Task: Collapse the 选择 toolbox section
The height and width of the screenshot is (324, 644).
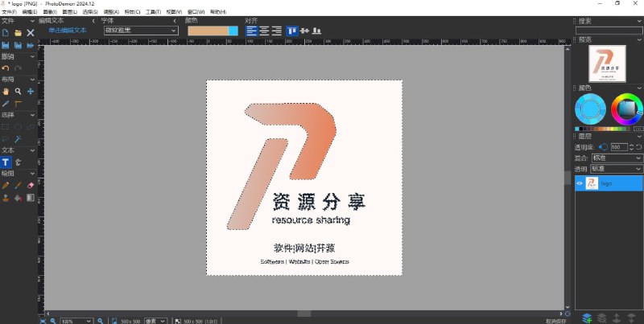Action: tap(32, 115)
